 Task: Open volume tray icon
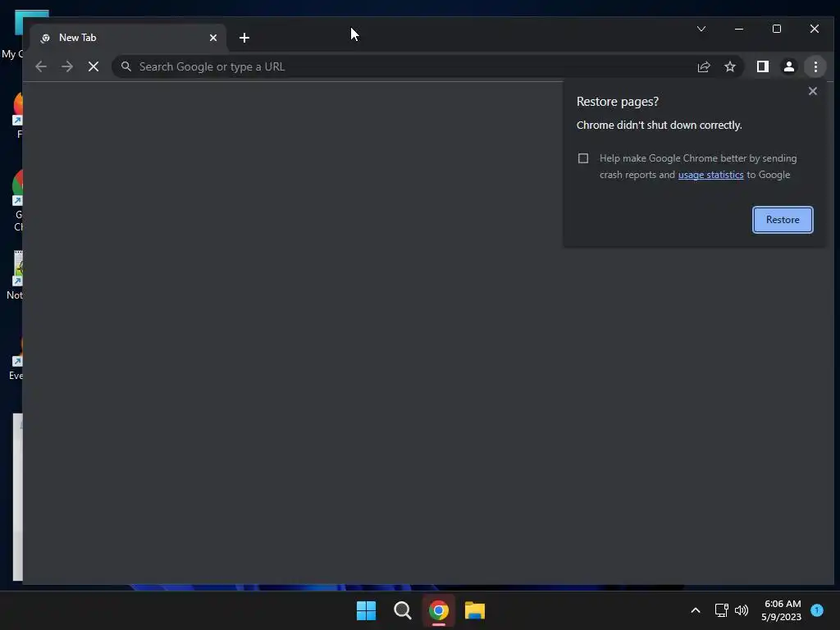pyautogui.click(x=742, y=610)
